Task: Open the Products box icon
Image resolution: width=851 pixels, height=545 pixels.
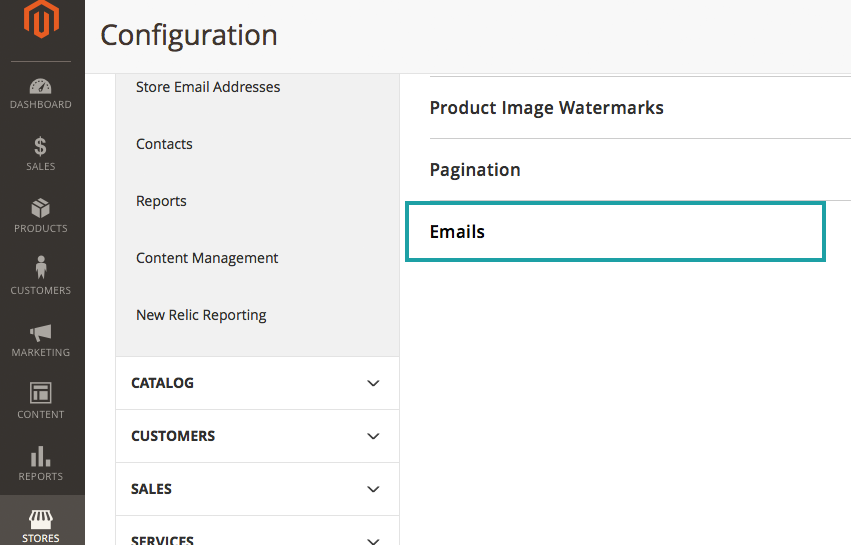Action: [x=41, y=208]
